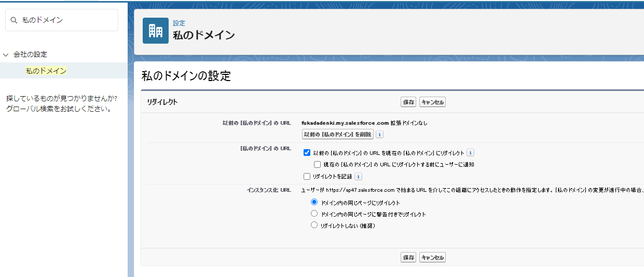Click the bottom キャンセル button
The height and width of the screenshot is (277, 644).
tap(432, 257)
